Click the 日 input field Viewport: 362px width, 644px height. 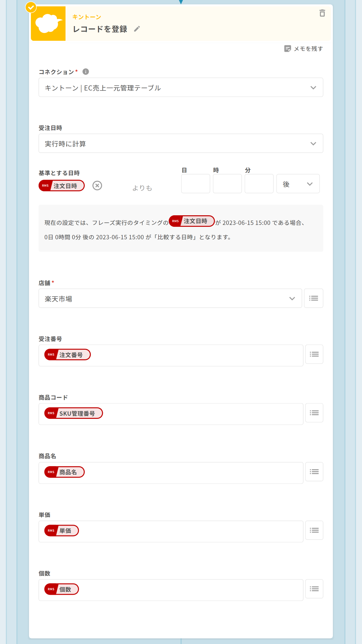tap(196, 184)
